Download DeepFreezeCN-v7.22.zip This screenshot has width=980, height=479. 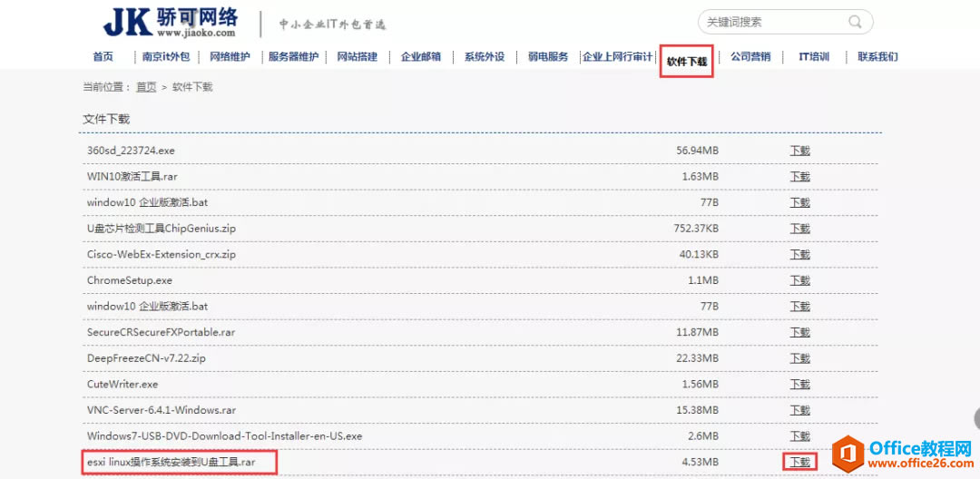pos(800,357)
